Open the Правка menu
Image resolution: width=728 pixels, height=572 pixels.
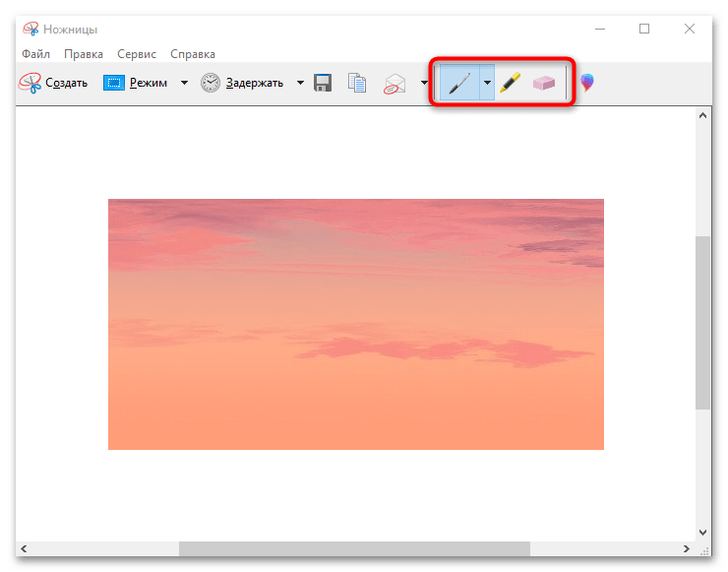[x=84, y=54]
